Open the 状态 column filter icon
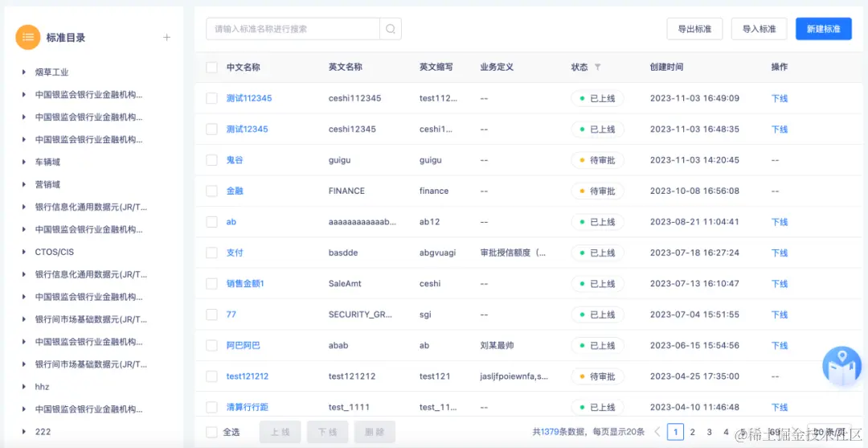 597,67
